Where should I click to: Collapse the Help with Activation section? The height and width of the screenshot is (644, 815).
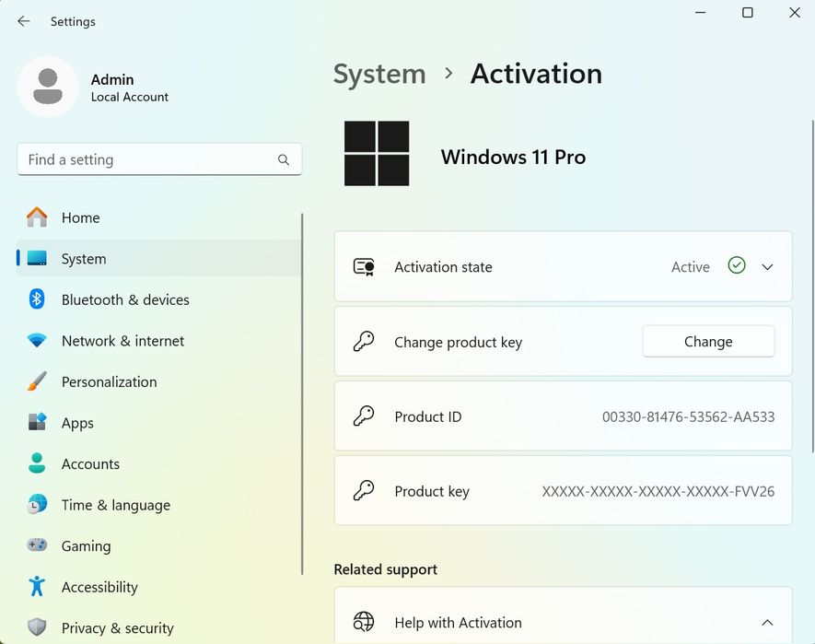pyautogui.click(x=767, y=622)
